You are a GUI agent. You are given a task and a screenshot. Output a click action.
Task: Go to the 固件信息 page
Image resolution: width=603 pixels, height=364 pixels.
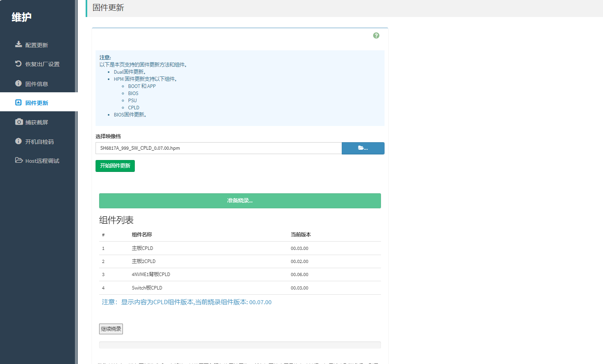coord(36,84)
